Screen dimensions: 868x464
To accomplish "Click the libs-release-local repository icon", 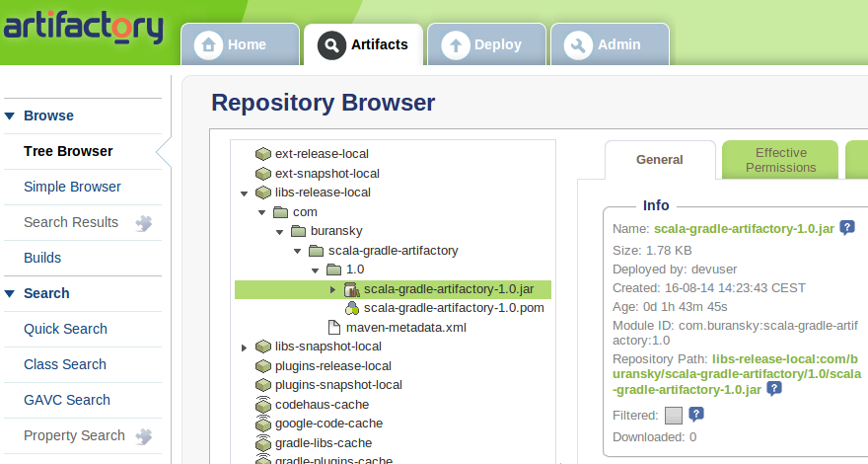I will [263, 193].
